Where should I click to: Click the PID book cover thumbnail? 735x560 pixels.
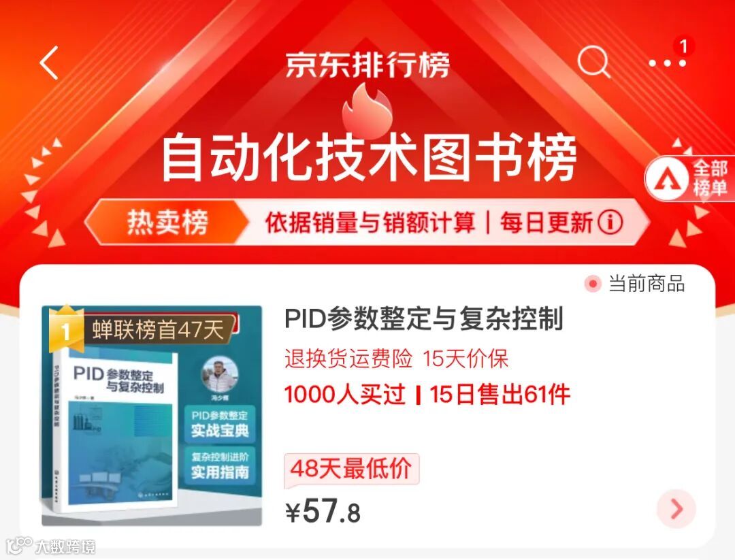152,415
